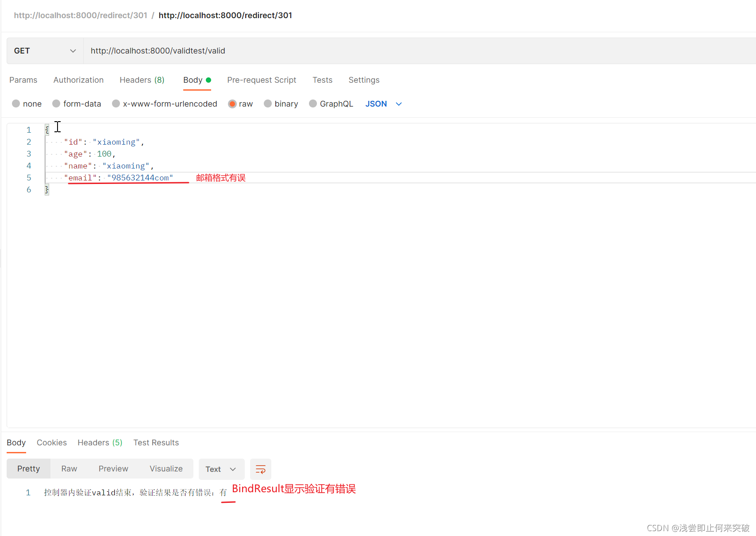Screen dimensions: 756x536
Task: Switch to the Tests tab
Action: click(322, 80)
